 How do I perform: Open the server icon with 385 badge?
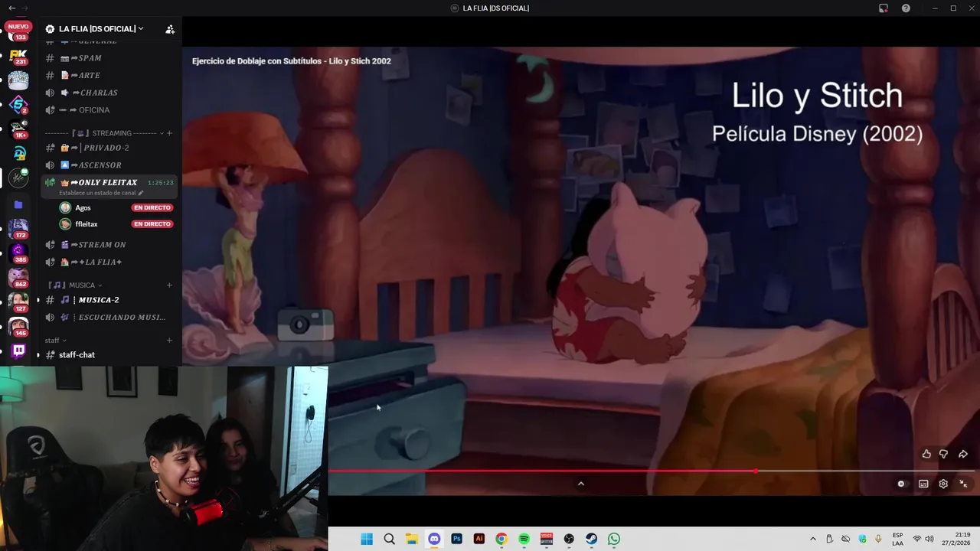pyautogui.click(x=18, y=253)
